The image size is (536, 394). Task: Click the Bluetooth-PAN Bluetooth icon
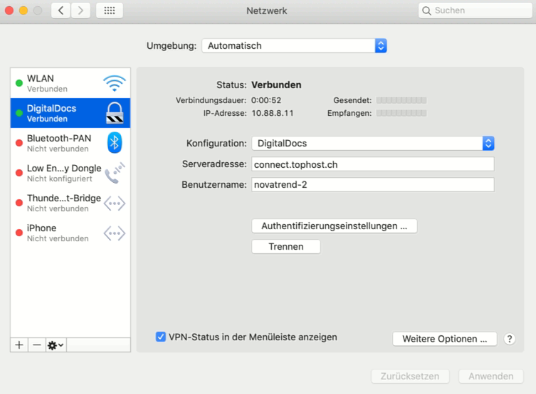[x=115, y=142]
